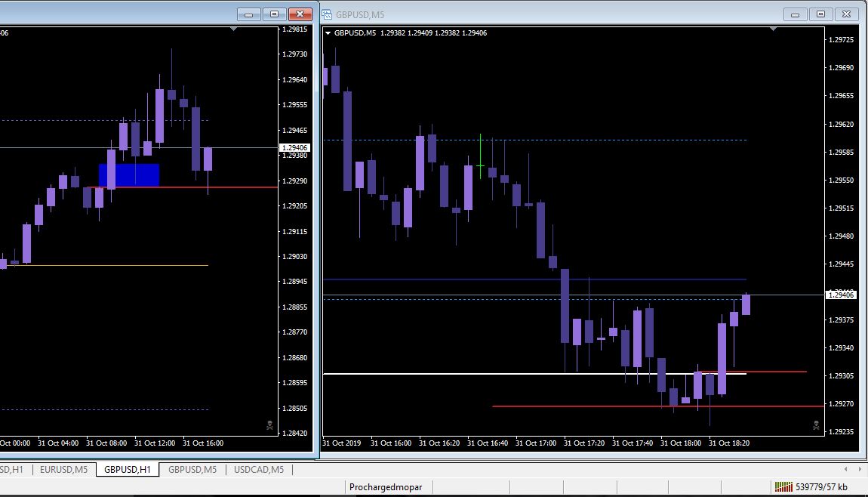The height and width of the screenshot is (497, 868).
Task: Click the chart shift triangle in GBPUSD,M5 window
Action: coord(774,29)
